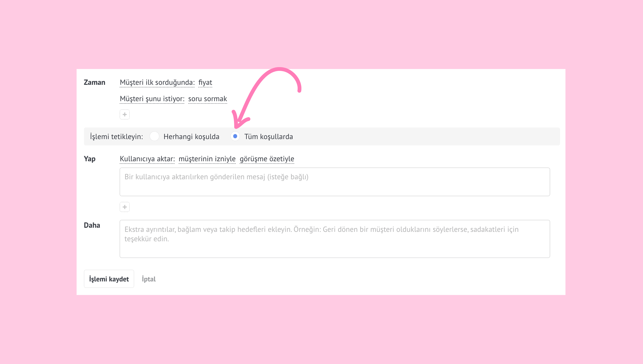Change the 'soru sormak' value
The width and height of the screenshot is (643, 364).
208,99
